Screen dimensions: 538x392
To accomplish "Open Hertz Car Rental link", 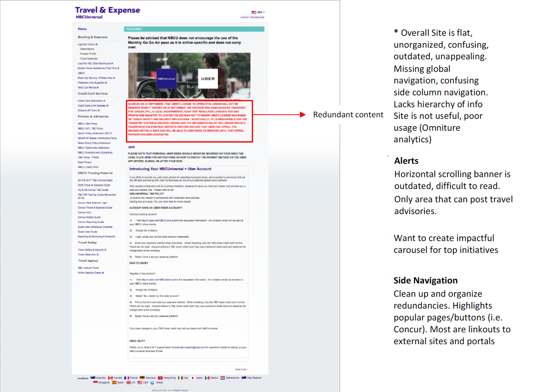I will coord(88,87).
